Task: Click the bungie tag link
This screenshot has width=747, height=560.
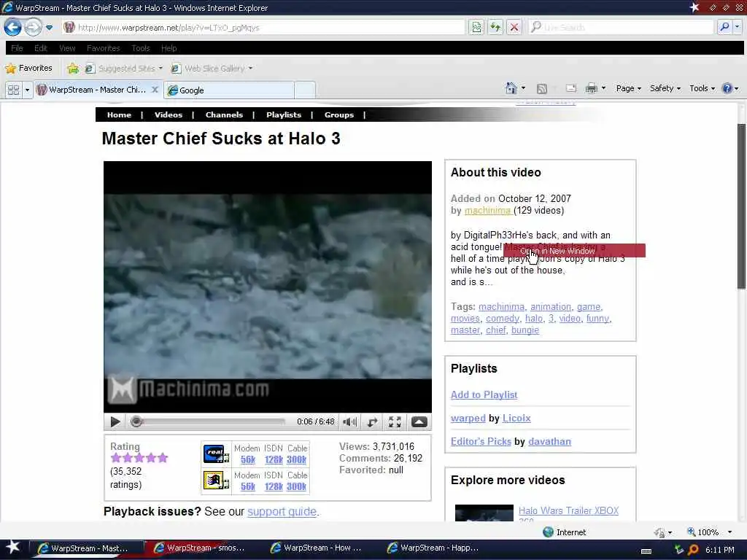Action: pyautogui.click(x=525, y=330)
